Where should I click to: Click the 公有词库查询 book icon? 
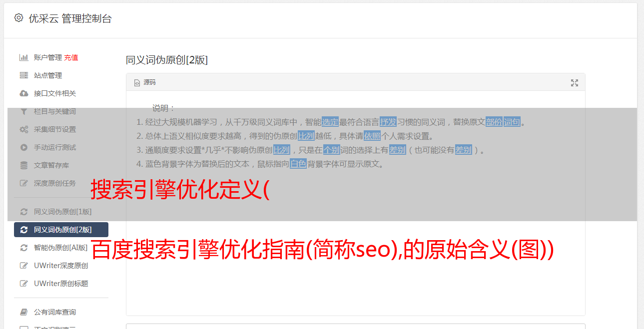pos(23,312)
